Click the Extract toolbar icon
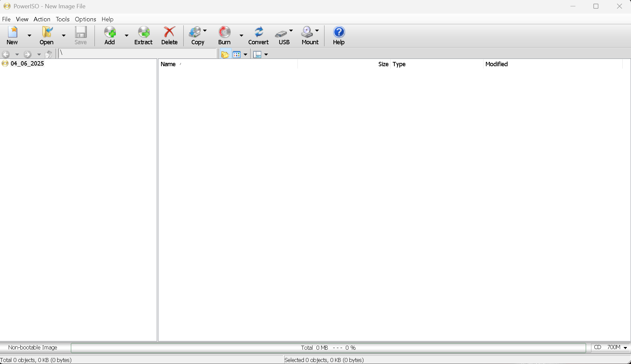Screen dimensions: 631x364 coord(144,32)
